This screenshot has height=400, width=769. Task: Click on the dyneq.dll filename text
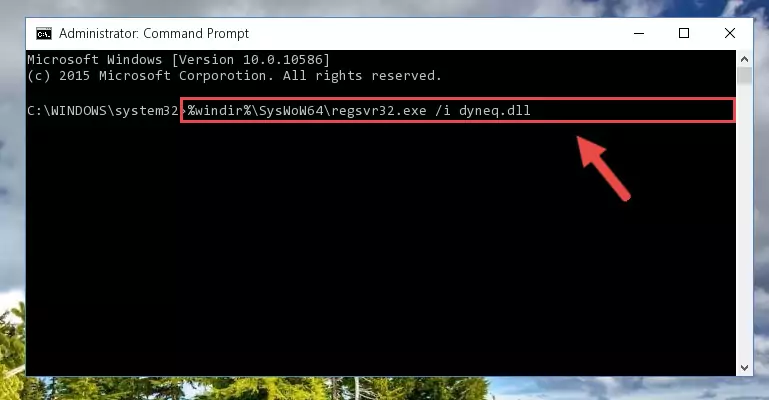(494, 111)
